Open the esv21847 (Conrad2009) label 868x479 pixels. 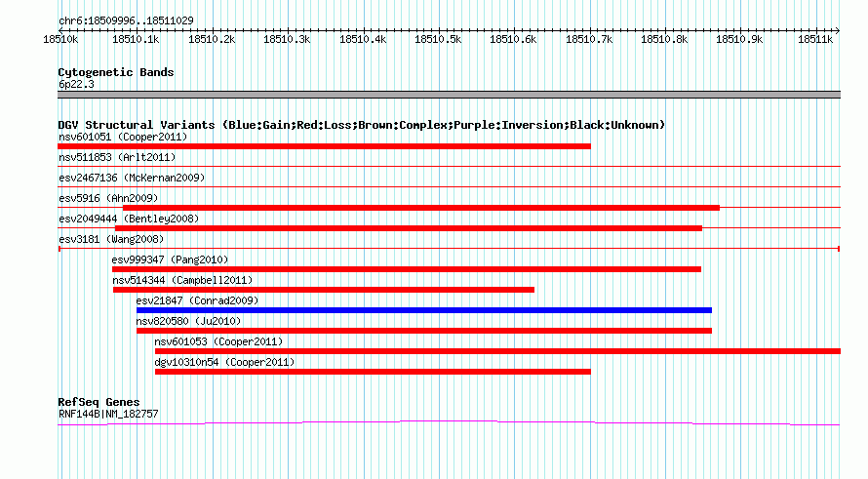(x=197, y=300)
